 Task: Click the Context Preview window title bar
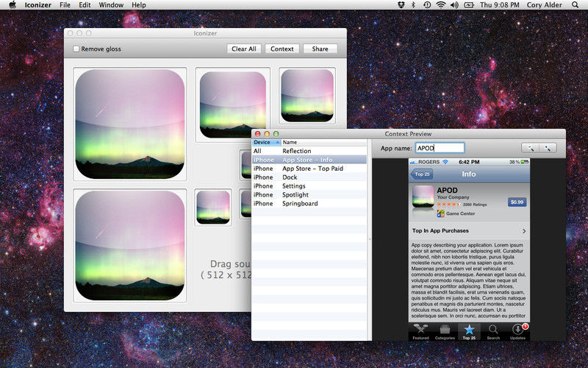tap(408, 134)
